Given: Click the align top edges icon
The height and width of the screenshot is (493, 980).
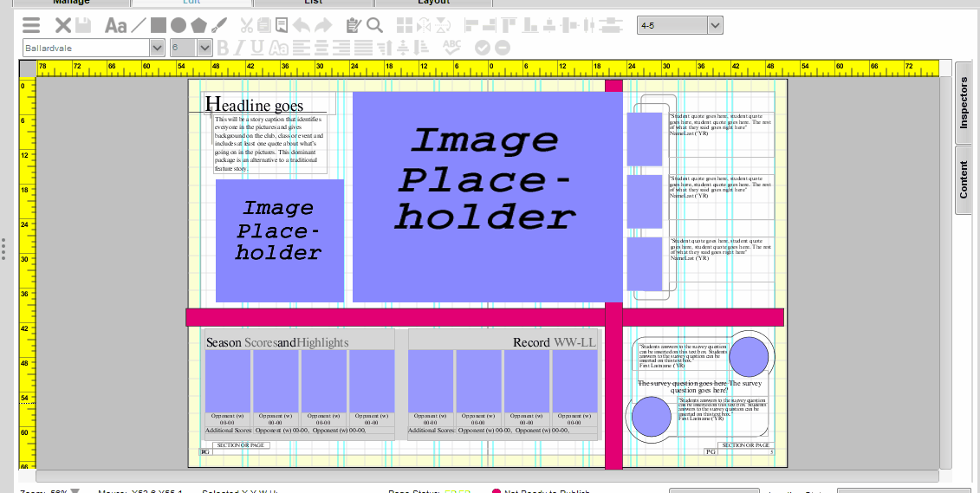Looking at the screenshot, I should tap(509, 26).
